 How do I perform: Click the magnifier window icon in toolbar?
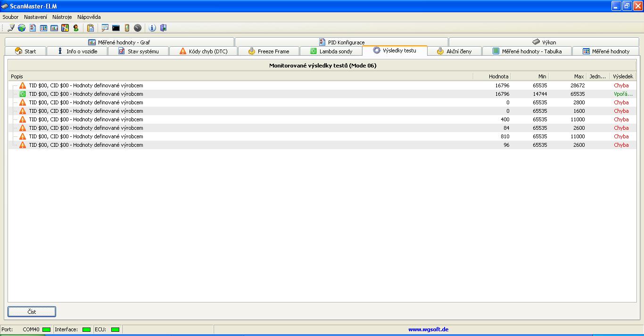105,28
